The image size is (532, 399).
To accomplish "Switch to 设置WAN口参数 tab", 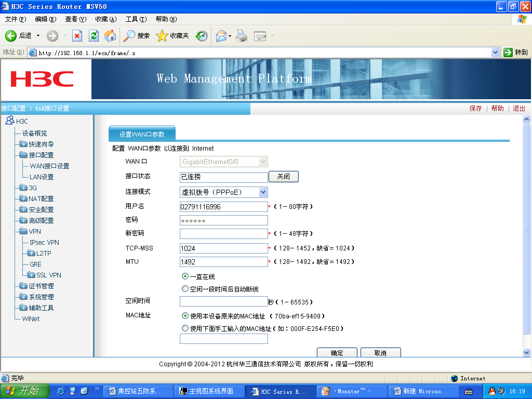I will click(142, 134).
